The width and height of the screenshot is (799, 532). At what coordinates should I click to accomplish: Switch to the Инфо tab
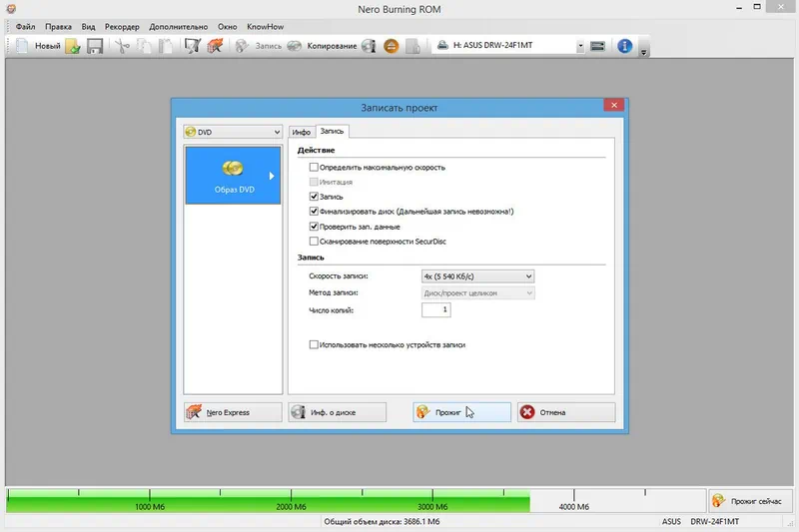302,132
